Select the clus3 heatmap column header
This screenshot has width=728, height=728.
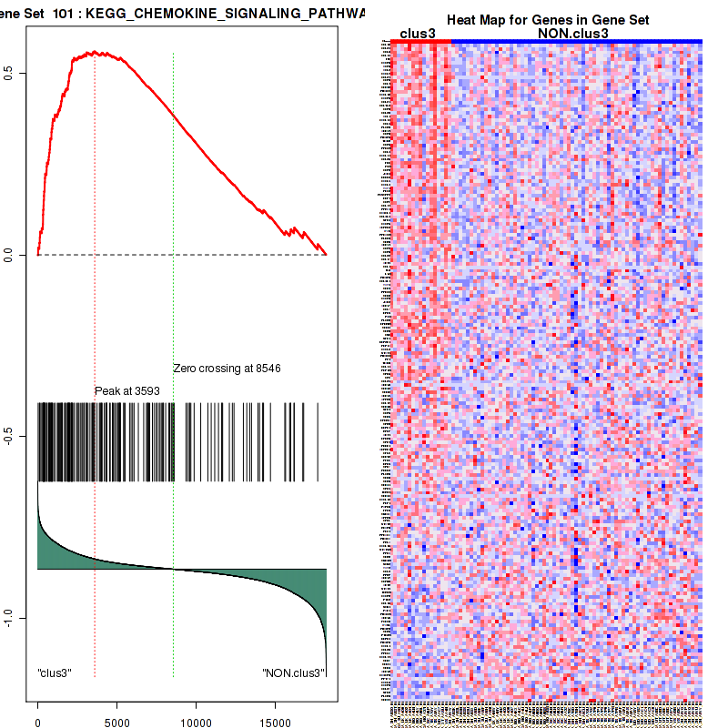(x=418, y=34)
